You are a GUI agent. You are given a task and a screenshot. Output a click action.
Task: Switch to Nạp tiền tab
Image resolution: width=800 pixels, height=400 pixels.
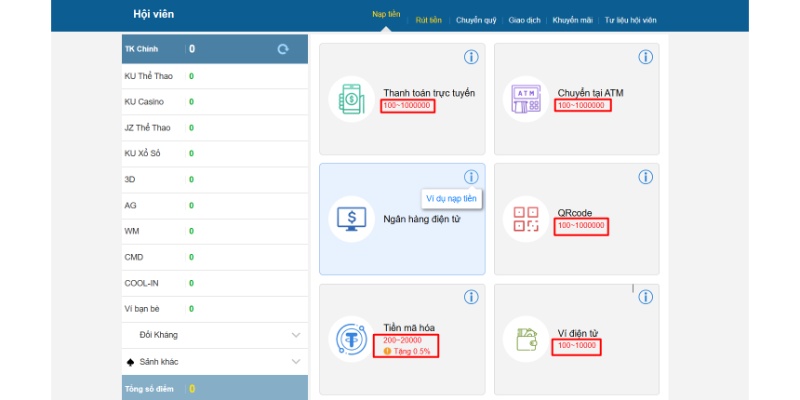pyautogui.click(x=386, y=14)
